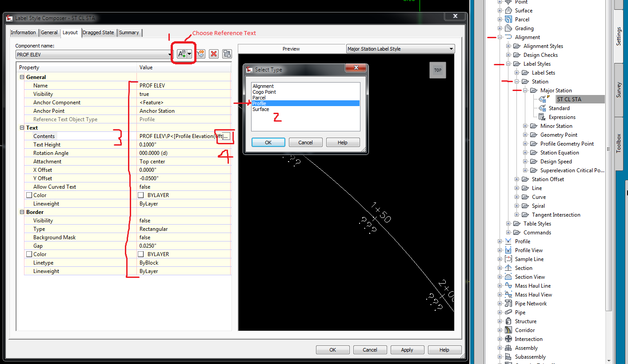
Task: Click OK in the Select Type dialog
Action: (x=268, y=142)
